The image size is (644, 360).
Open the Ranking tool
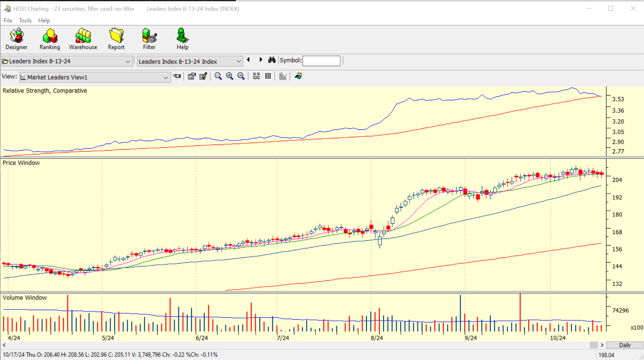[50, 39]
